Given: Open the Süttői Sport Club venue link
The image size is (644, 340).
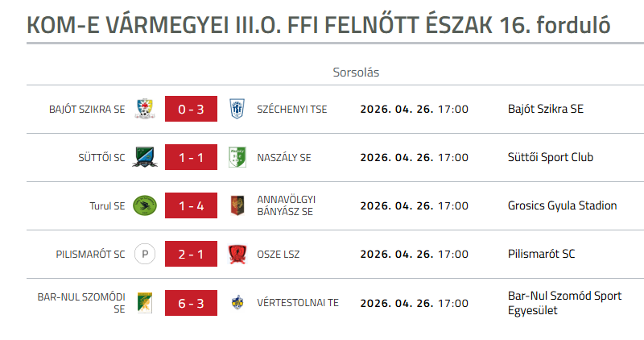Looking at the screenshot, I should click(550, 157).
